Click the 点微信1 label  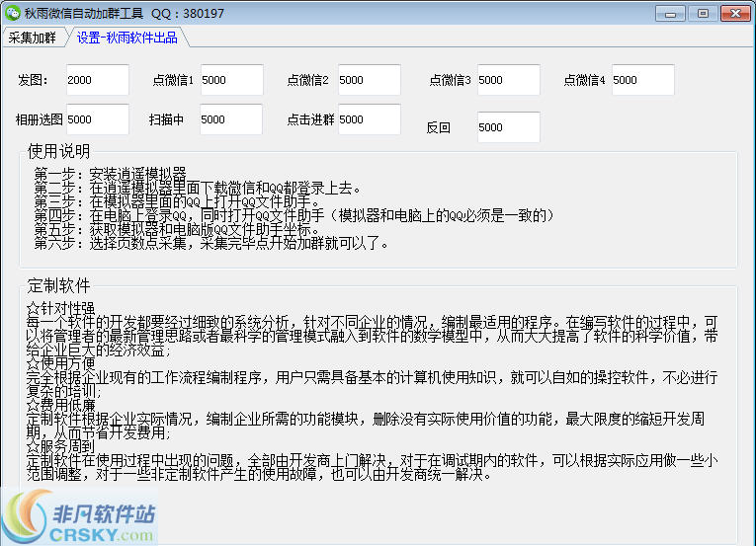click(x=173, y=80)
